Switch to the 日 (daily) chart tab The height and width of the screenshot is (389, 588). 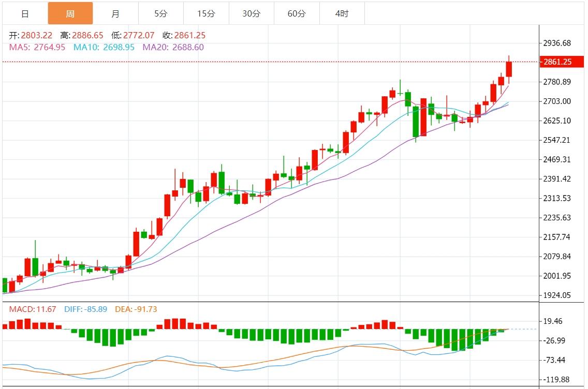(x=24, y=13)
